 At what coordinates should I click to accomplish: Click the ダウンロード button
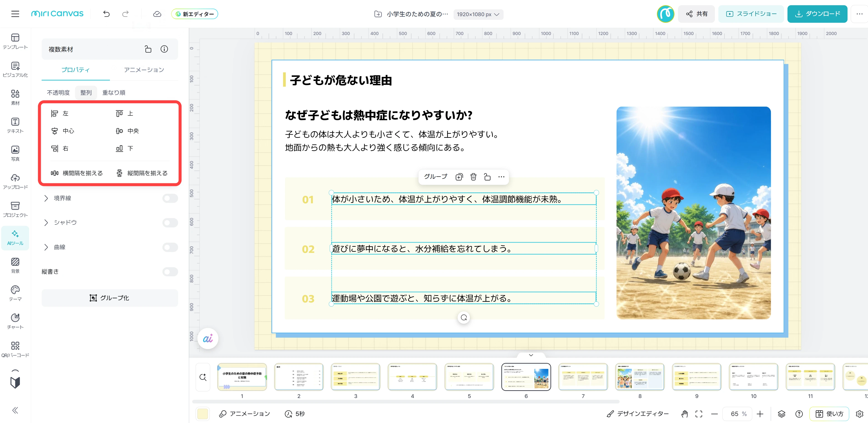pyautogui.click(x=817, y=14)
